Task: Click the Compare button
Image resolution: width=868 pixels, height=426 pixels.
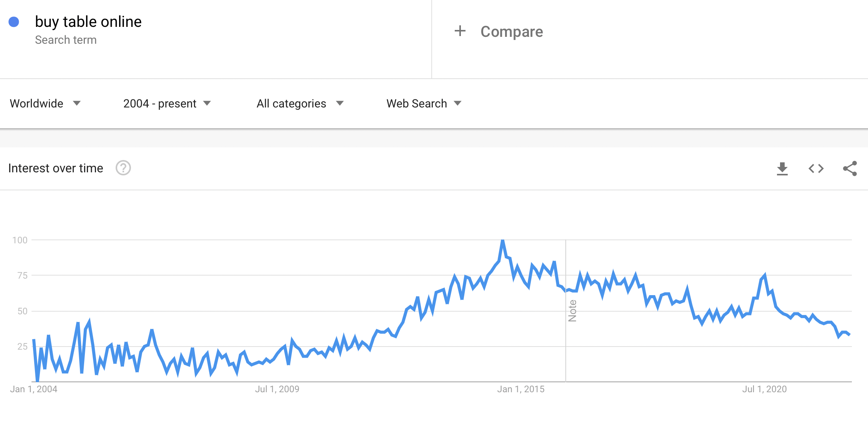Action: click(511, 31)
